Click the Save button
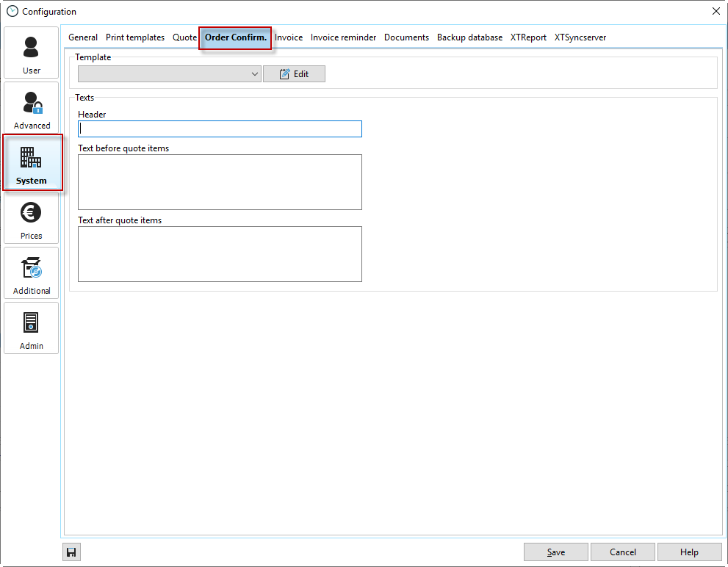The width and height of the screenshot is (728, 567). coord(555,552)
